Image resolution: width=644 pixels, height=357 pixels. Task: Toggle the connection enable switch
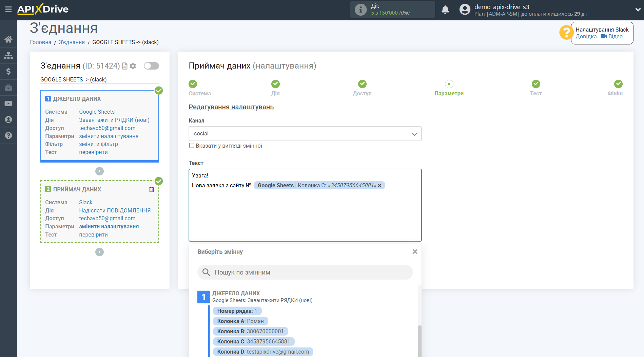[151, 66]
